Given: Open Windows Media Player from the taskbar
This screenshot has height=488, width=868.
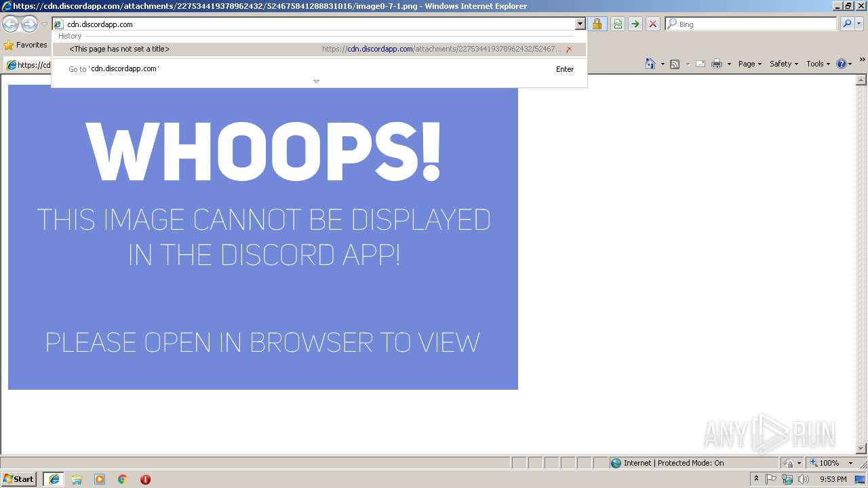Looking at the screenshot, I should pos(100,479).
